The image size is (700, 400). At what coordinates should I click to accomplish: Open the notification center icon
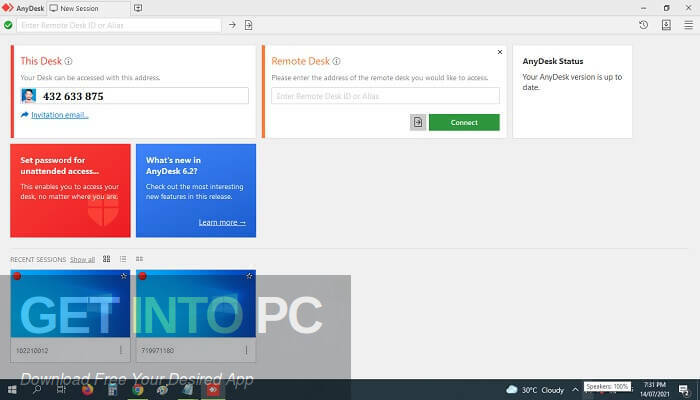[x=683, y=390]
